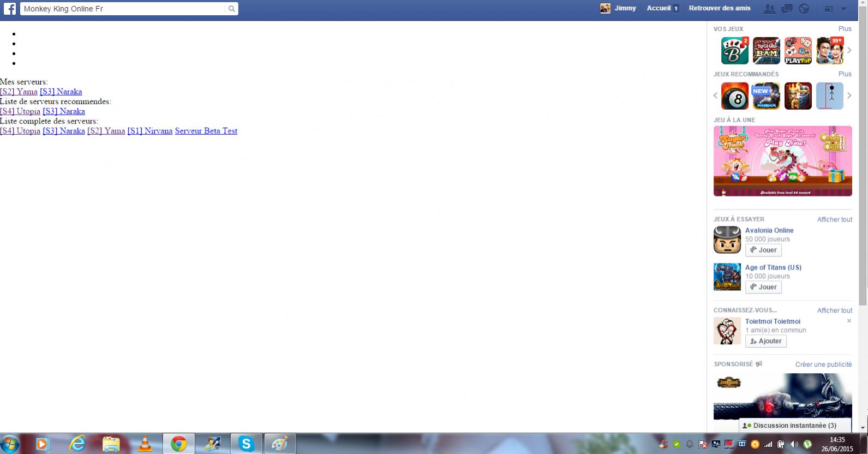Open the Yu-Gi-Oh BAM game icon
Screen dimensions: 868x454
[766, 51]
